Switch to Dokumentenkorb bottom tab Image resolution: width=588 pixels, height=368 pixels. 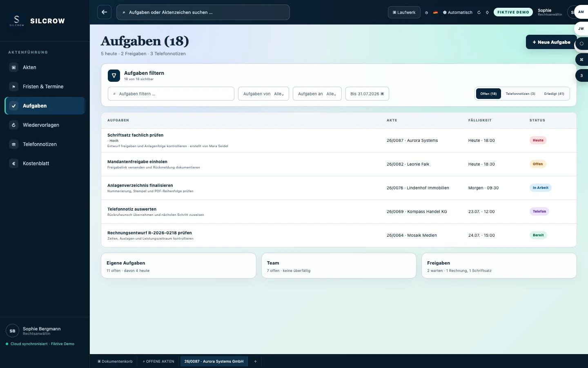point(115,361)
